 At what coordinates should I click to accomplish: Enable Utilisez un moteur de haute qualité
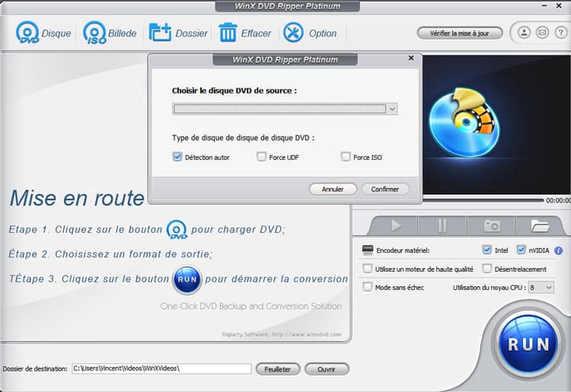tap(368, 269)
